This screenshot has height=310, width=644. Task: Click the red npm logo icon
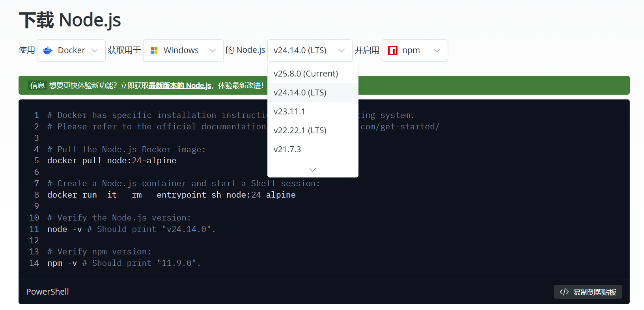coord(393,50)
